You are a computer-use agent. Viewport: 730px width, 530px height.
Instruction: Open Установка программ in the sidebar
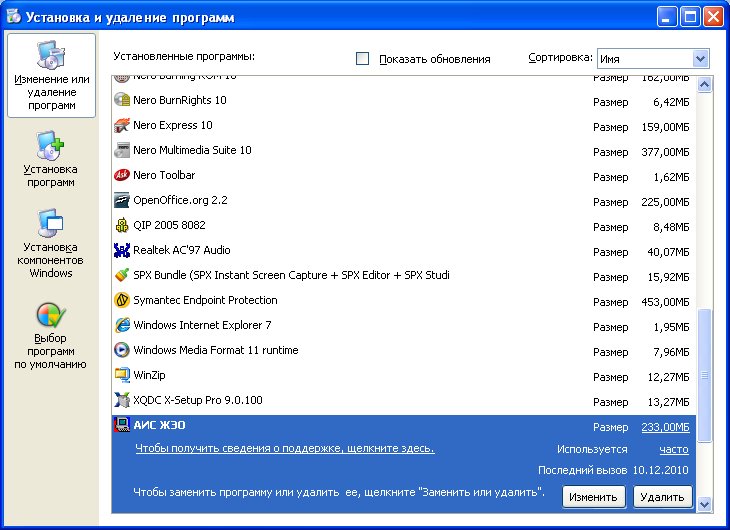coord(51,160)
